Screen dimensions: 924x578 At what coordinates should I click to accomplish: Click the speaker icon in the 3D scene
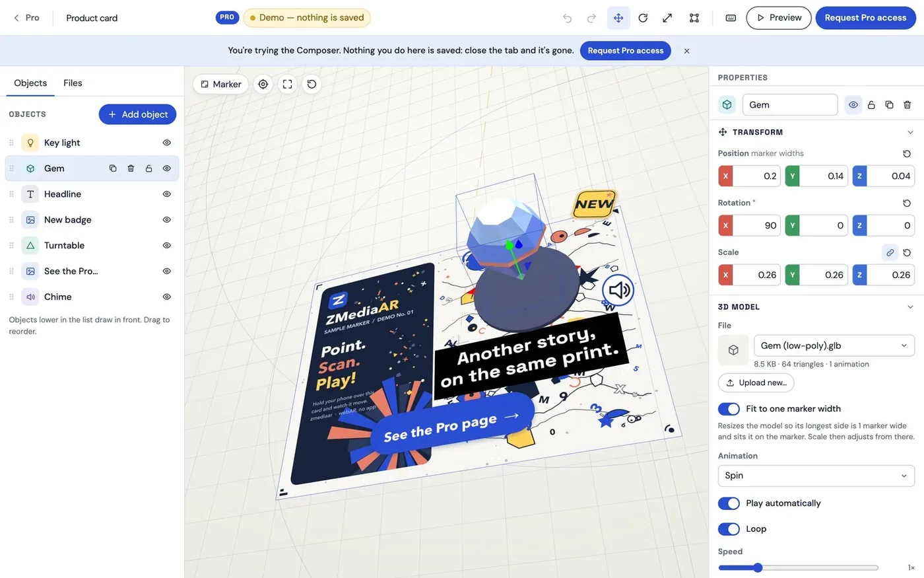[x=619, y=289]
